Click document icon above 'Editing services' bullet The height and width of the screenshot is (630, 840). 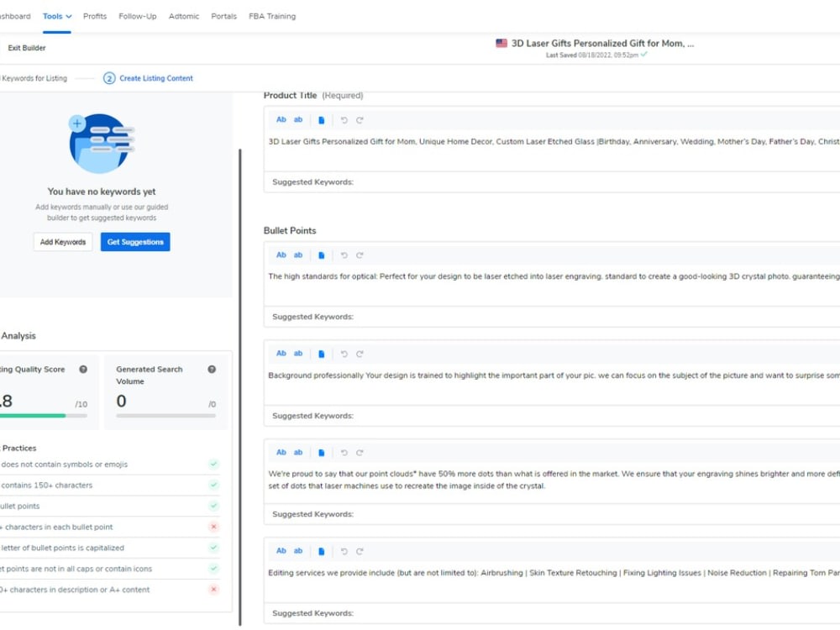[322, 551]
